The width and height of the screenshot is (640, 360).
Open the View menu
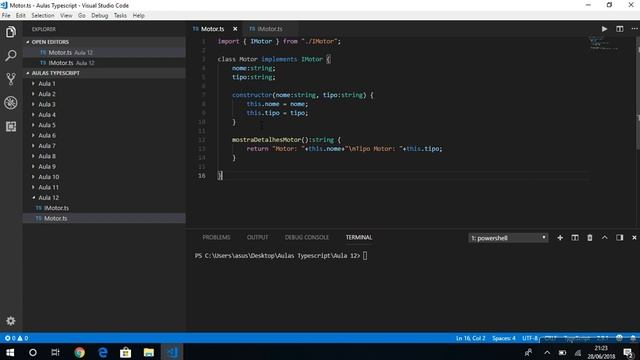pos(66,16)
